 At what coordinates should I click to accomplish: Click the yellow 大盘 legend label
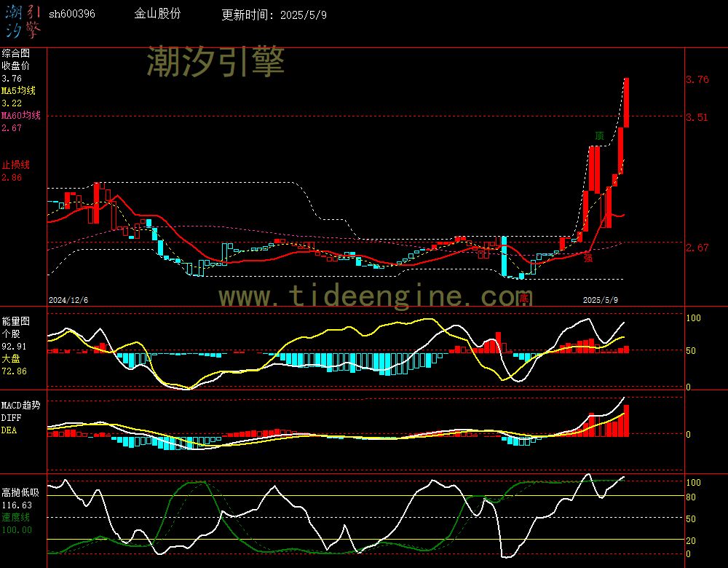pos(11,358)
